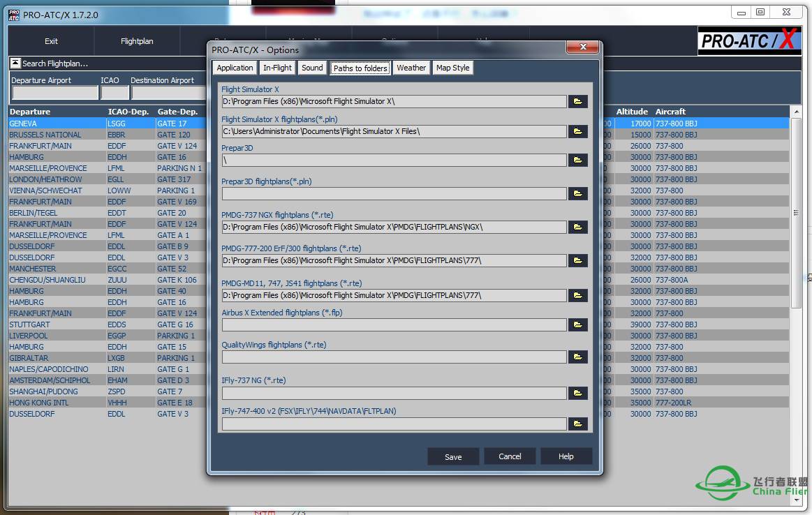Edit the PMDG-MD11, 747, JS41 path field

pyautogui.click(x=394, y=296)
